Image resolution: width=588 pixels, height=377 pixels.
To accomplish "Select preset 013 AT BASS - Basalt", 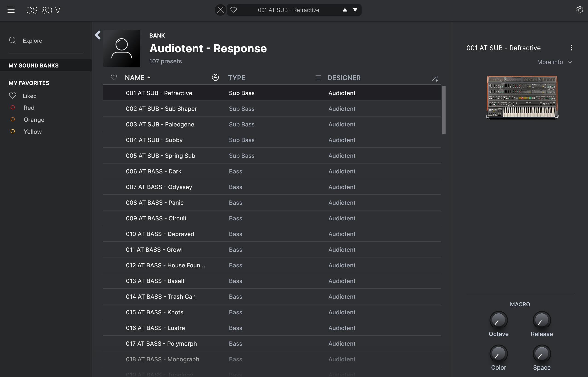I will click(272, 281).
